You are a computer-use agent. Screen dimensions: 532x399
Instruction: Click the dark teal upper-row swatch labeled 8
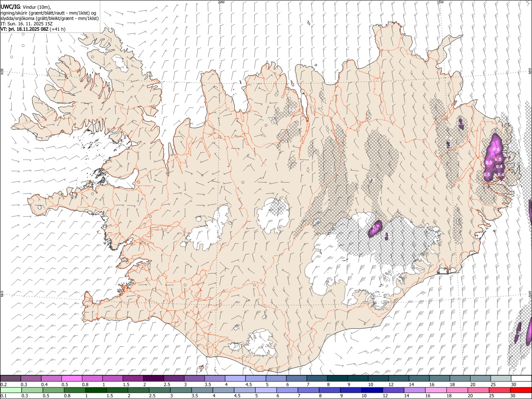click(x=337, y=378)
